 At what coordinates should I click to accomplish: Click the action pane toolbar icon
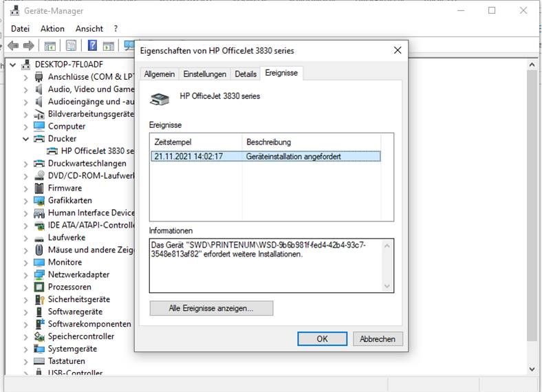pos(109,45)
